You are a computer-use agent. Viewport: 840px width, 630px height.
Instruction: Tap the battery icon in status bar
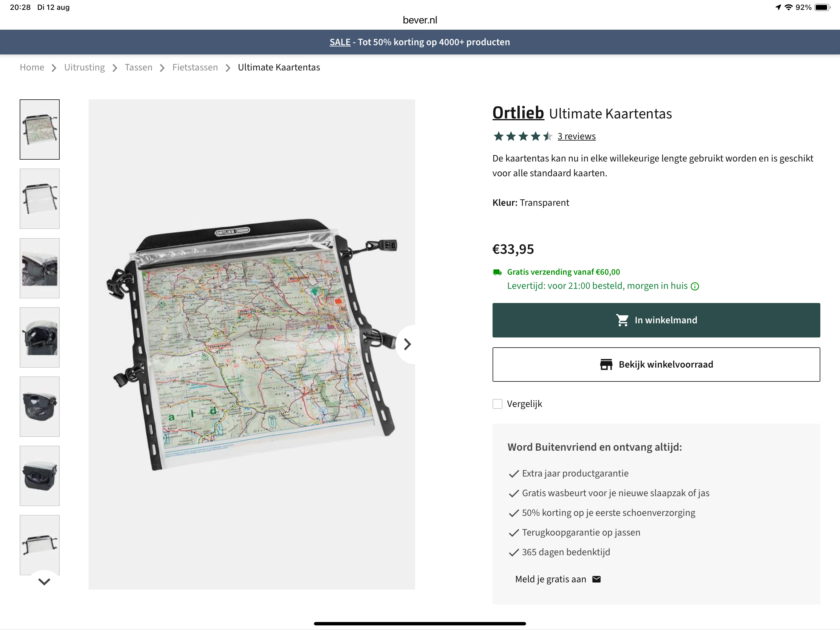822,7
